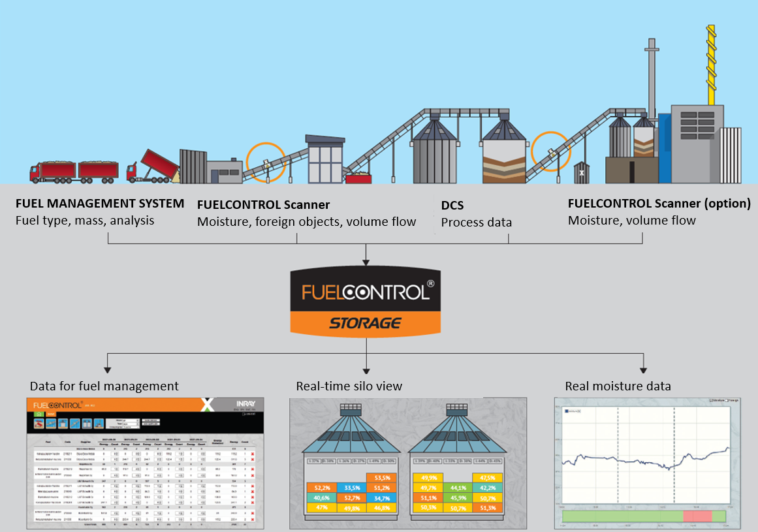
Task: Click the blue boiler building section
Action: click(x=665, y=148)
